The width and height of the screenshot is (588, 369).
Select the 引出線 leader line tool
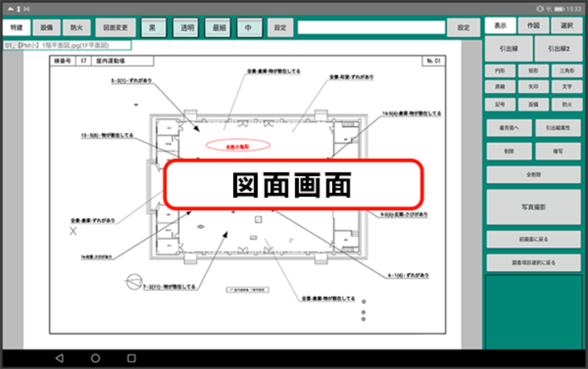click(x=509, y=49)
